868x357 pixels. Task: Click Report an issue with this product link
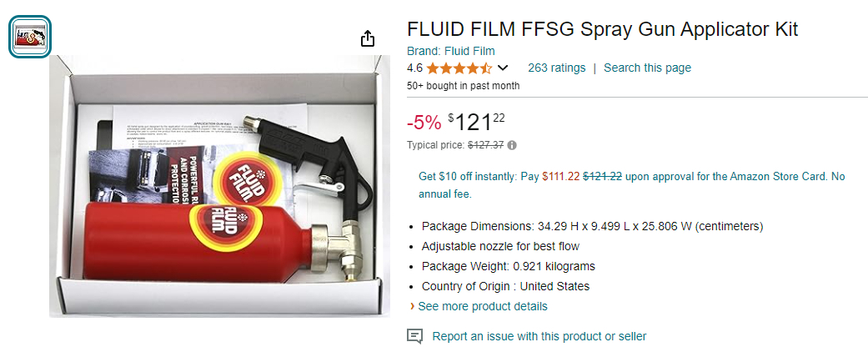[539, 336]
